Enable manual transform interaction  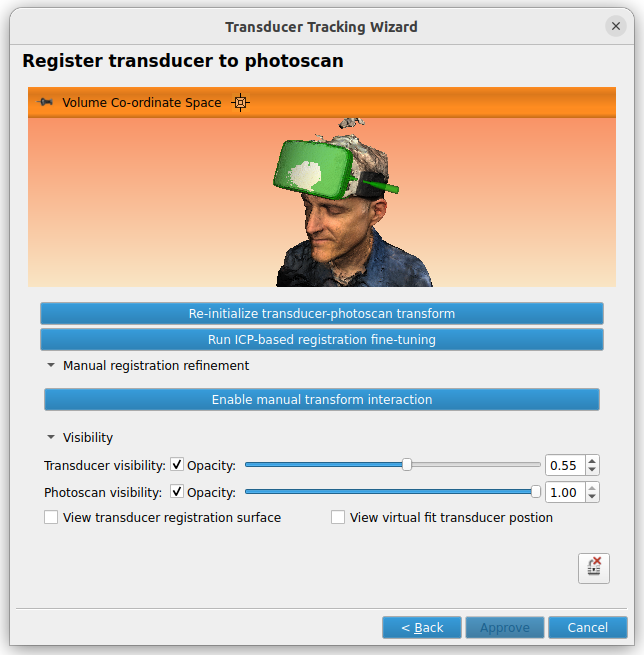tap(322, 399)
